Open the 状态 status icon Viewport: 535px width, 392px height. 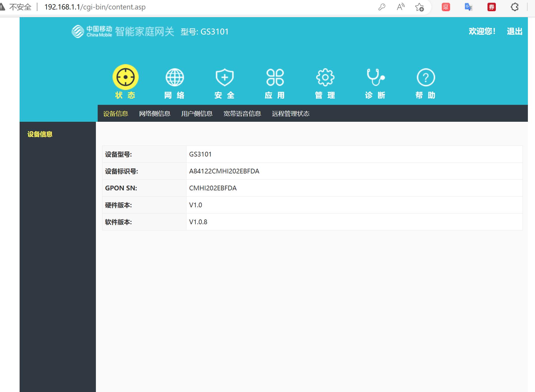[x=125, y=77]
